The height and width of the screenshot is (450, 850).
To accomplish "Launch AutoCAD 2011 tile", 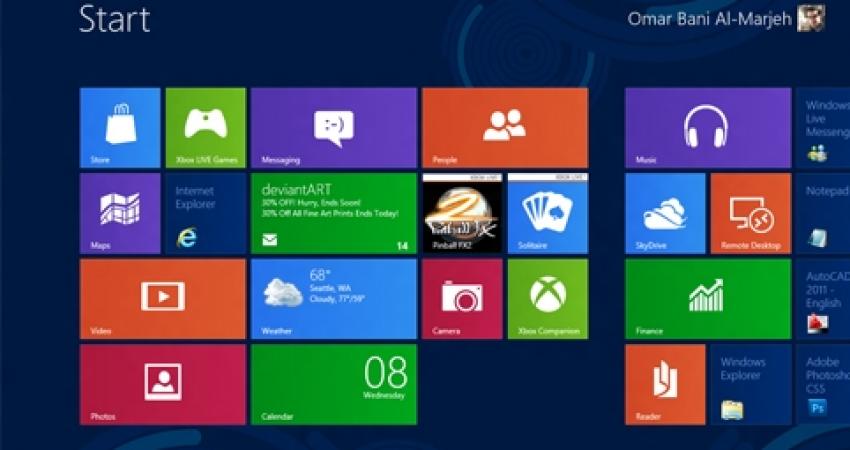I will click(823, 299).
